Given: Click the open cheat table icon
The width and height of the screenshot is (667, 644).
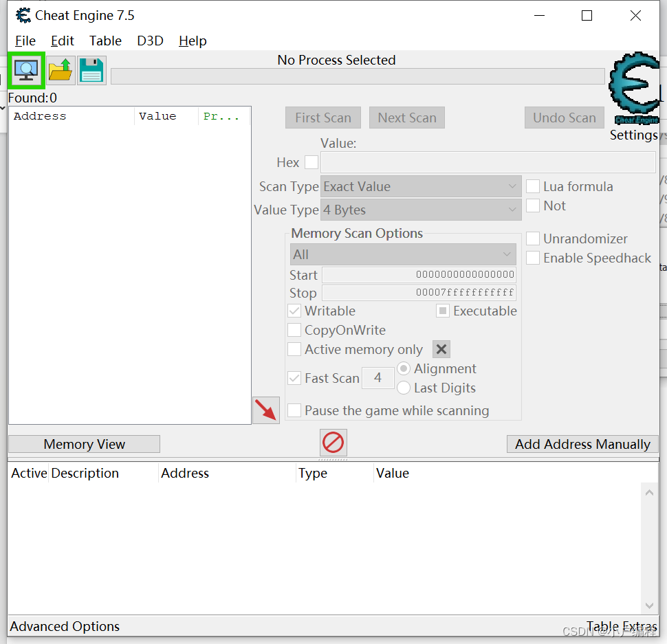Looking at the screenshot, I should (x=59, y=70).
